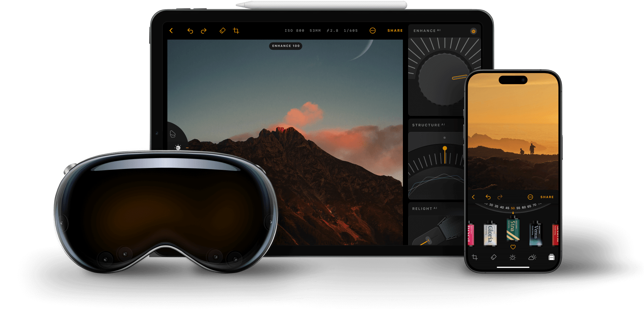Open the Erase tool on the iPhone tab bar

(494, 257)
